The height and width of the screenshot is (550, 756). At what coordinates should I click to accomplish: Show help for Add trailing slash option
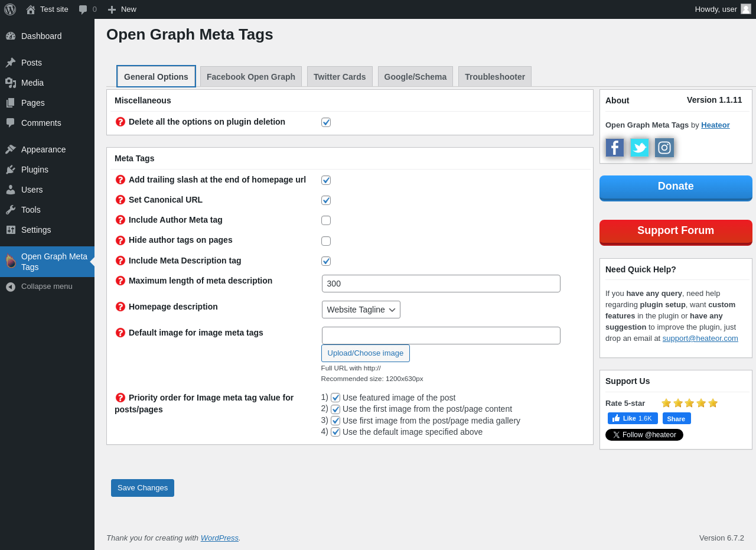coord(120,180)
